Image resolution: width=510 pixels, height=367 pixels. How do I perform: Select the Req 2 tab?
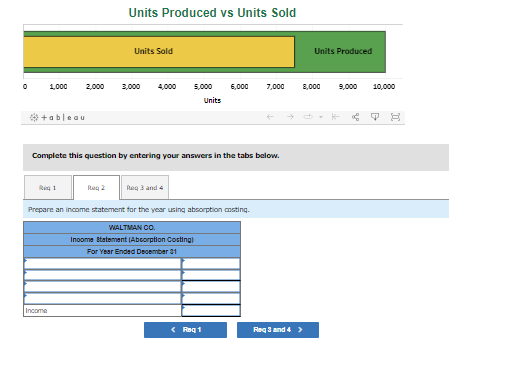(96, 188)
